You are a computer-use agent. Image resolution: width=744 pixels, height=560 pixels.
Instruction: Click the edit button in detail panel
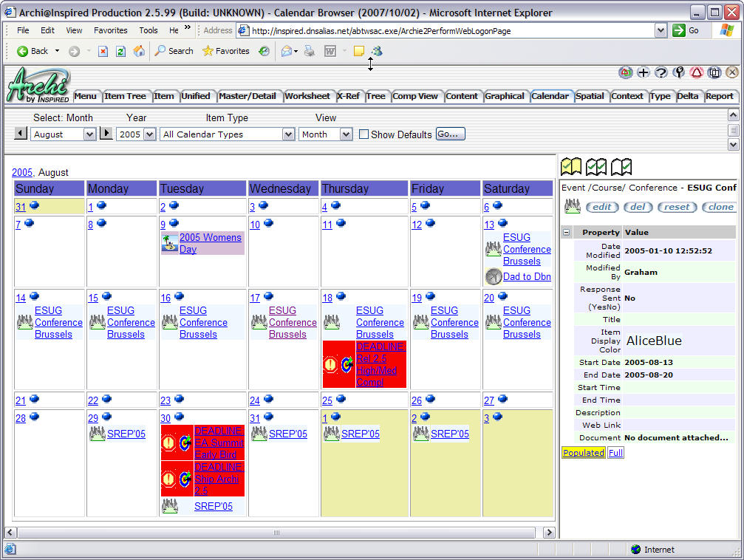click(602, 207)
